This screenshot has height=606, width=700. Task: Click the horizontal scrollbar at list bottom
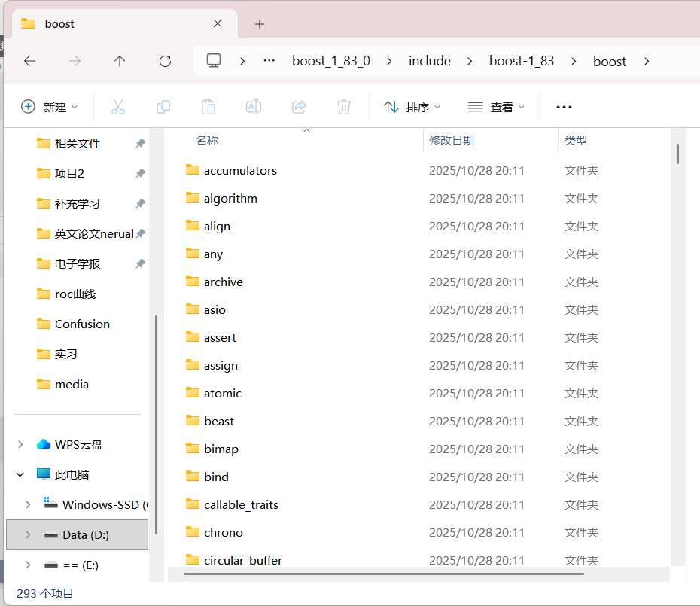(x=384, y=574)
